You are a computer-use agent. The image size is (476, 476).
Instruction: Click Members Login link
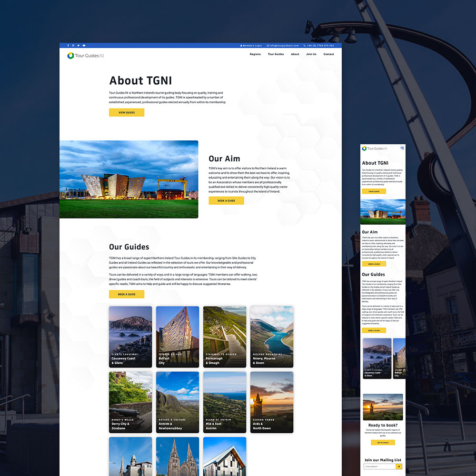pos(251,46)
